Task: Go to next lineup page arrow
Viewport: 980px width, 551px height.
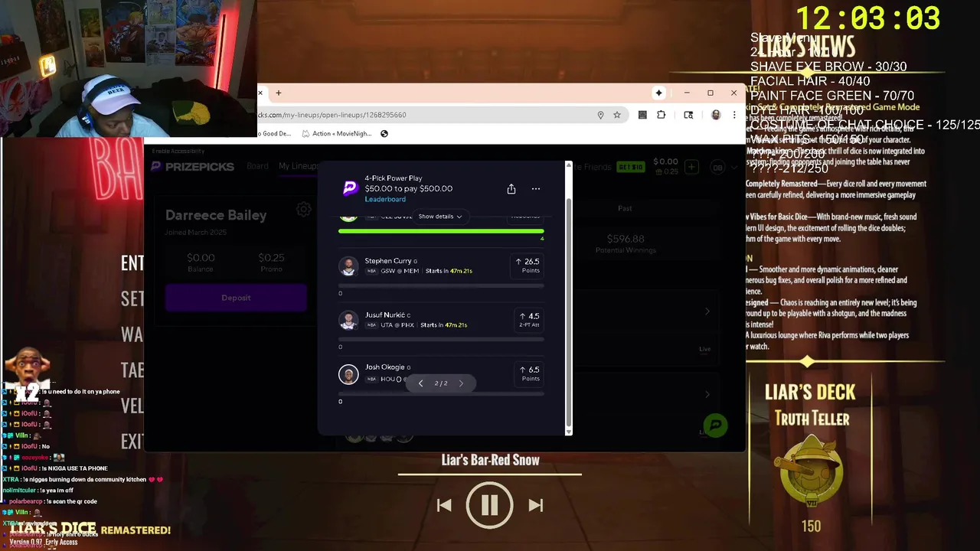Action: (461, 383)
